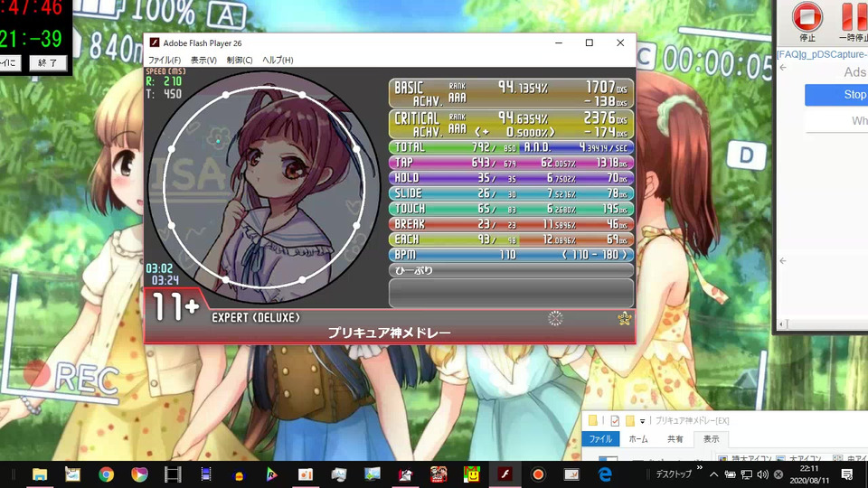Open the ヘルプ(H) menu in Flash Player
Viewport: 868px width, 488px height.
coord(278,60)
